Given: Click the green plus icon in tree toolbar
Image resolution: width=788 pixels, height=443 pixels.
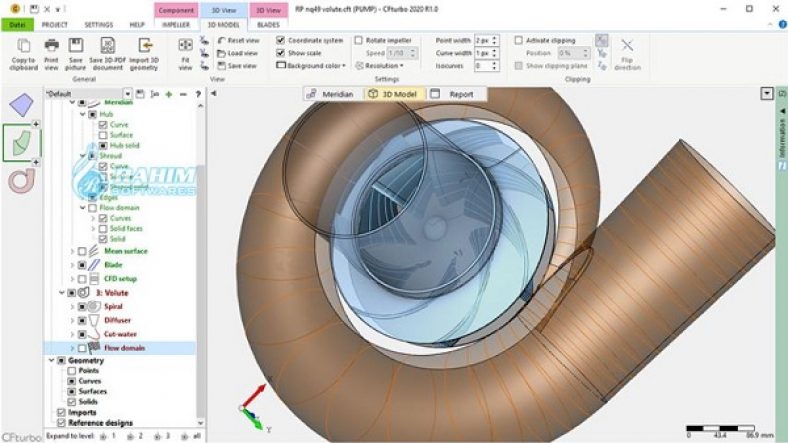Looking at the screenshot, I should click(169, 94).
